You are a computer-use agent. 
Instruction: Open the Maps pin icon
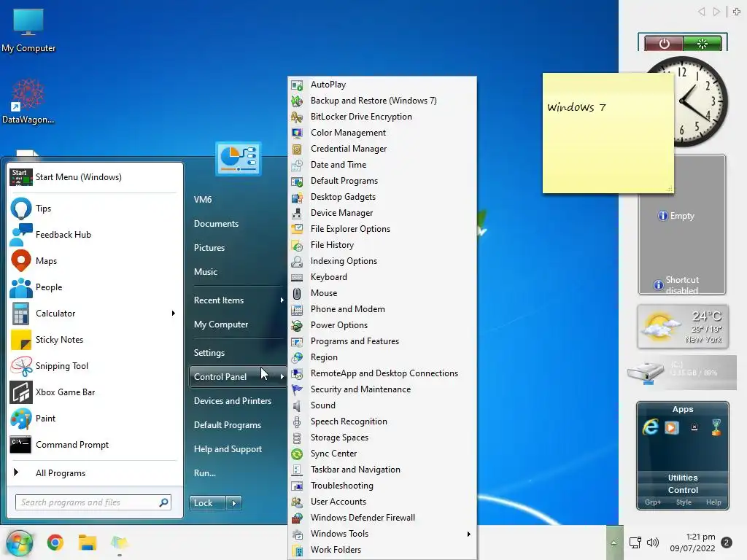pyautogui.click(x=21, y=261)
